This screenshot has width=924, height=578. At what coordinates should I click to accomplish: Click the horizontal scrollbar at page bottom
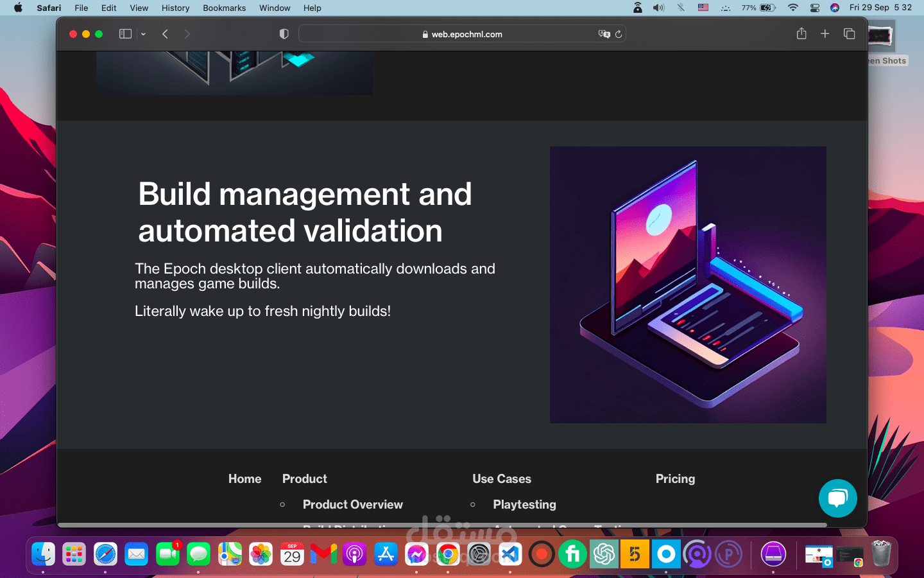(x=443, y=525)
